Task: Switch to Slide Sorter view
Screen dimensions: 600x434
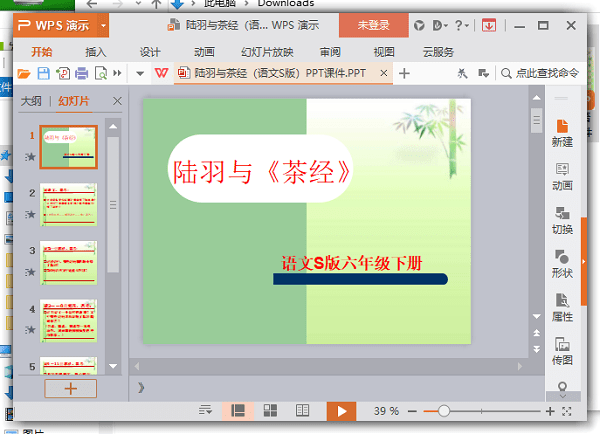Action: (270, 410)
